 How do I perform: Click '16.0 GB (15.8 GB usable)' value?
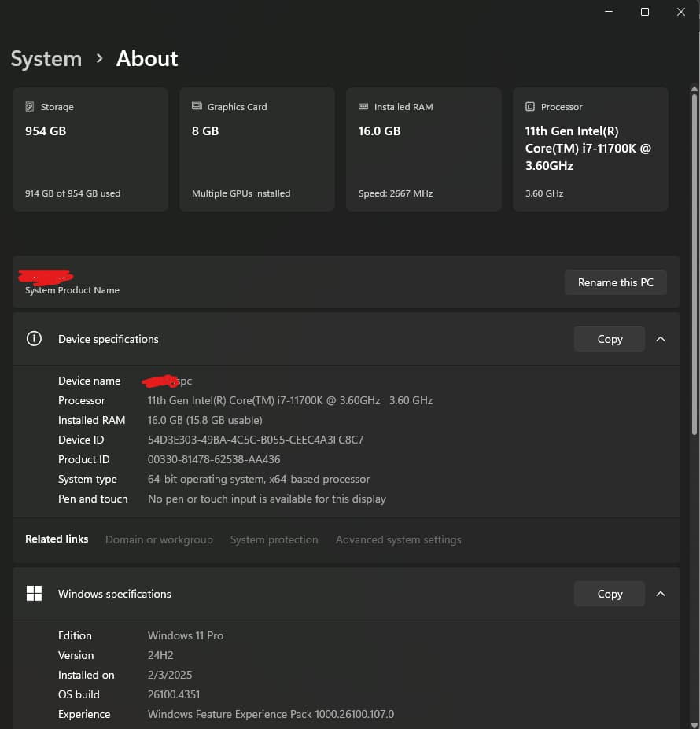click(204, 420)
